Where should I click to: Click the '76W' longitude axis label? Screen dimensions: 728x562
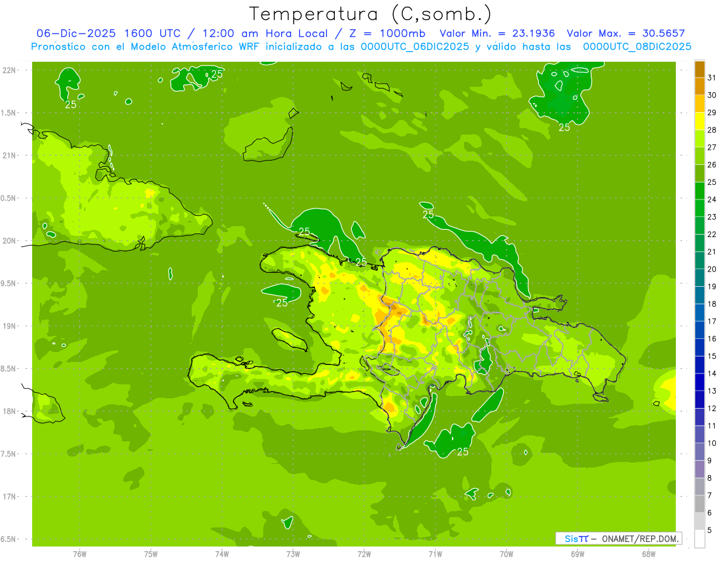79,554
